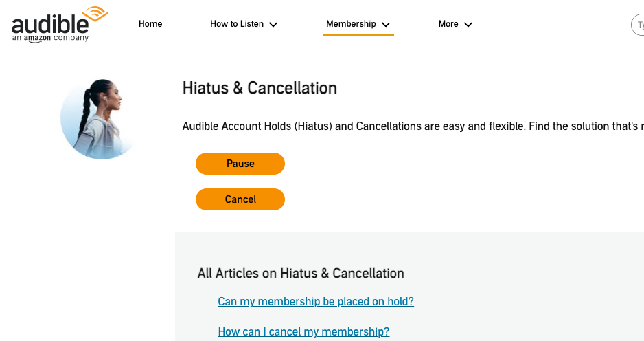Open the Home navigation item
Image resolution: width=644 pixels, height=341 pixels.
pyautogui.click(x=150, y=24)
